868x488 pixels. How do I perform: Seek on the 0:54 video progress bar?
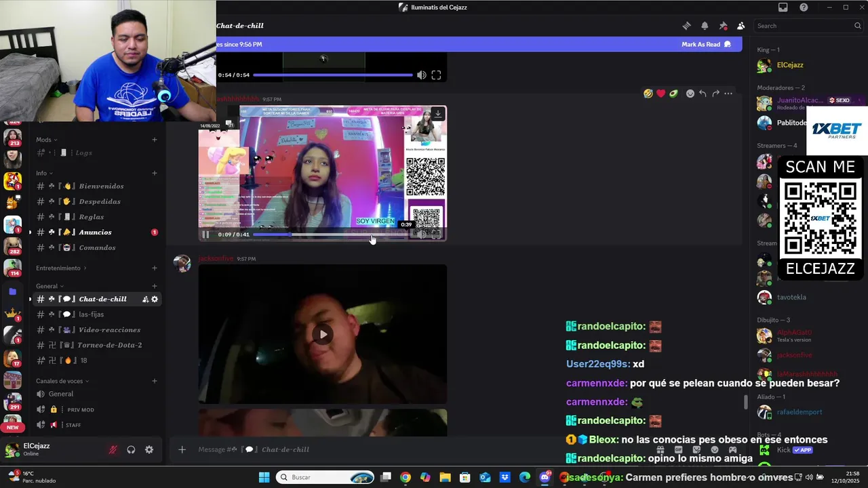[332, 75]
